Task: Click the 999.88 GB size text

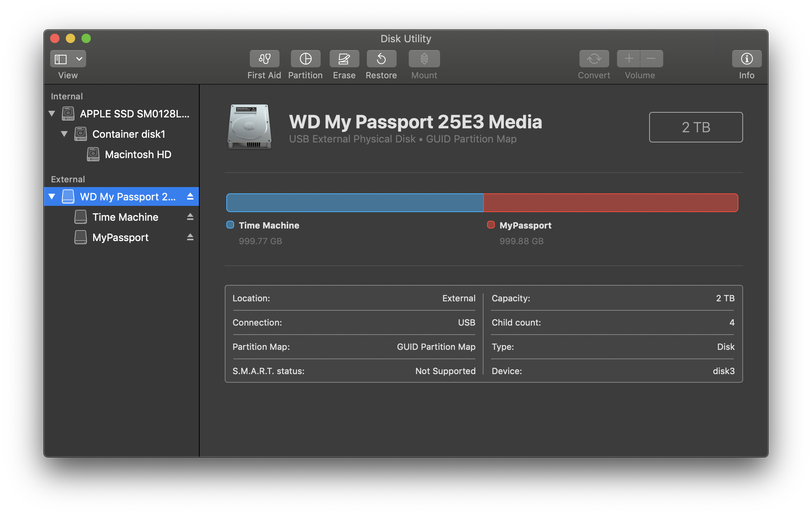Action: [x=521, y=241]
